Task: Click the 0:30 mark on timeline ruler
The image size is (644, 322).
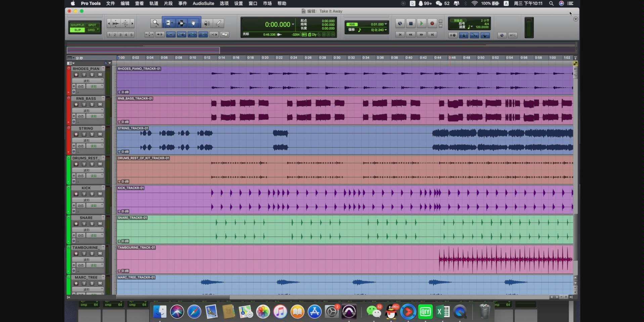Action: 337,58
